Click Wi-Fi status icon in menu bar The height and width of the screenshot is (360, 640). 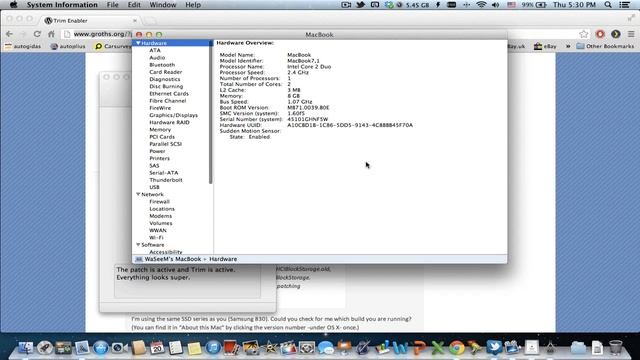[x=481, y=5]
